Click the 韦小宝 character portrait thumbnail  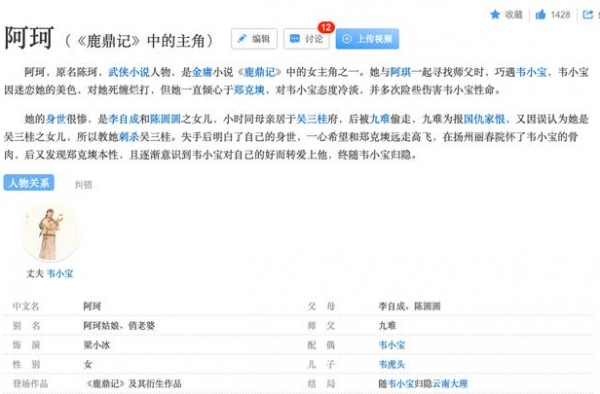coord(50,233)
